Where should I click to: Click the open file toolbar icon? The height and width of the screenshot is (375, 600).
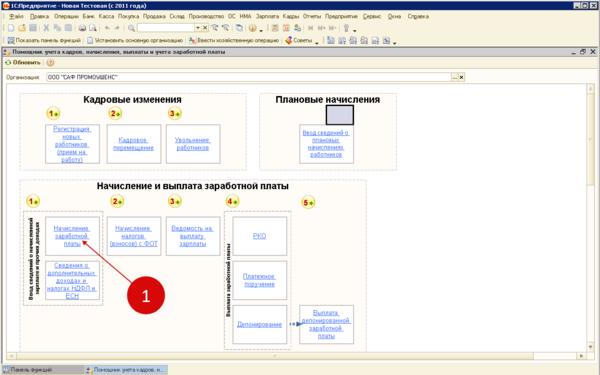click(22, 28)
